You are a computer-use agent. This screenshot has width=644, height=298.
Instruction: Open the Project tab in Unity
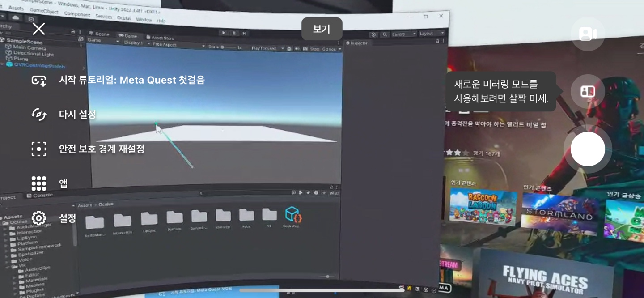(x=8, y=197)
